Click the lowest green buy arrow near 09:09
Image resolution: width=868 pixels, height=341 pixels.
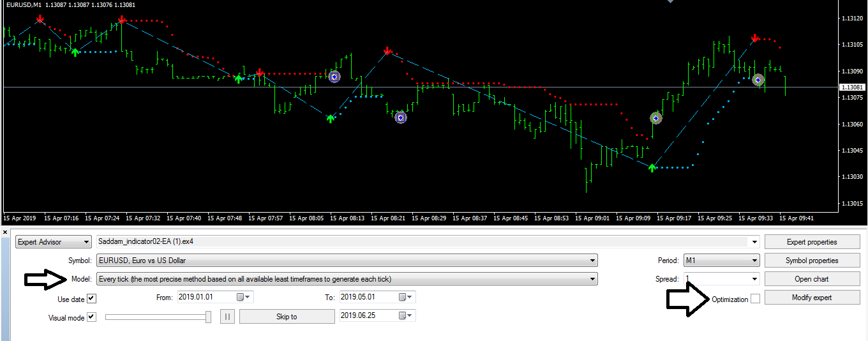(x=652, y=167)
